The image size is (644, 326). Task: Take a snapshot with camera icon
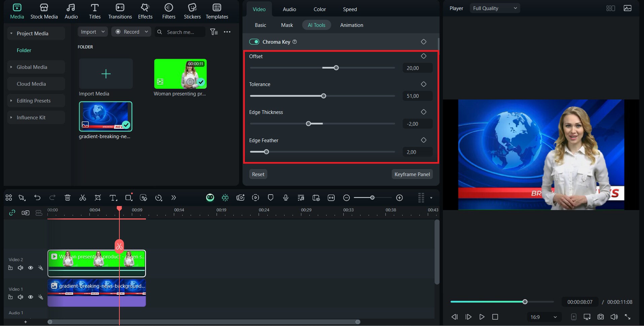tap(601, 317)
